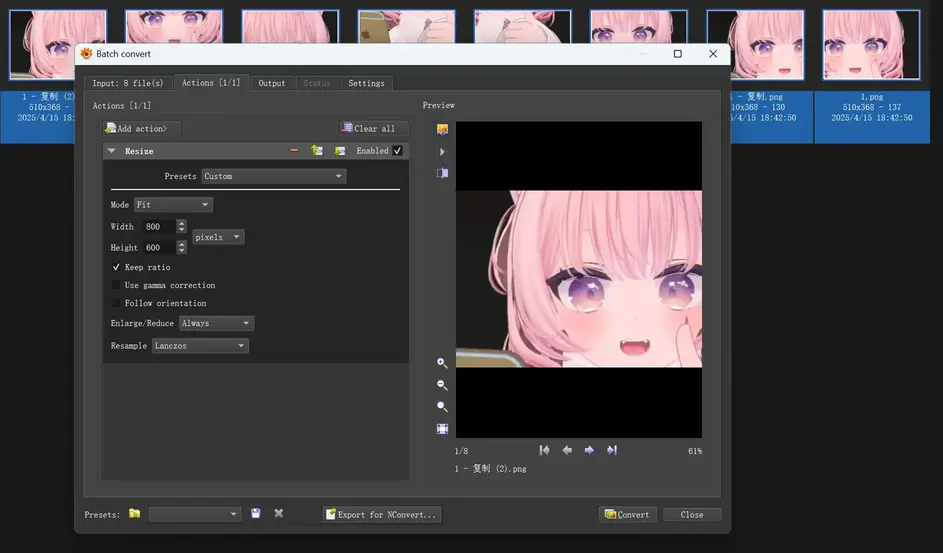This screenshot has height=553, width=943.
Task: Switch to the Settings tab
Action: click(x=366, y=83)
